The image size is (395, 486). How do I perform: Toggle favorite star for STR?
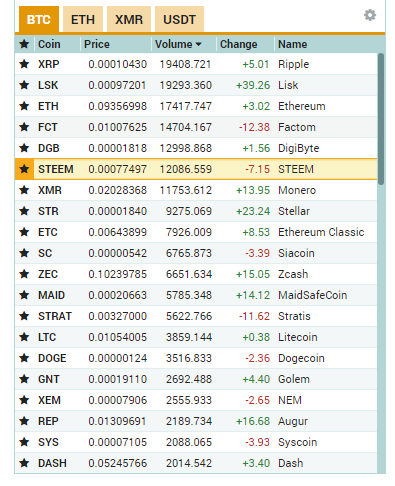(x=24, y=211)
